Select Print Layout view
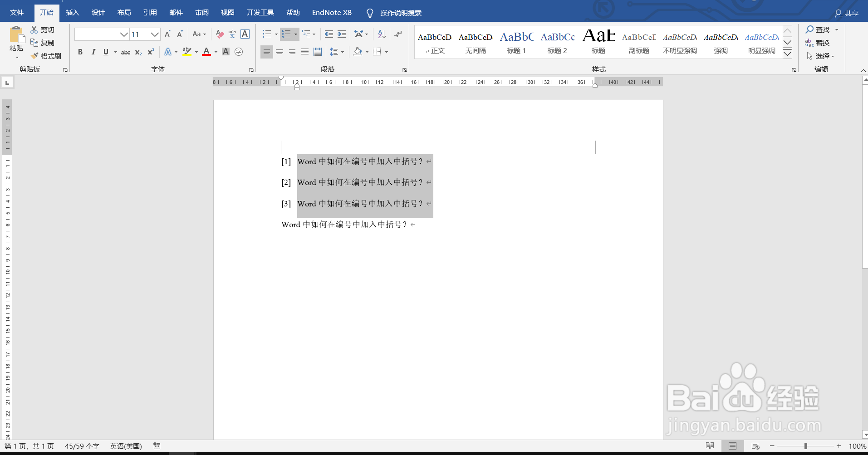This screenshot has height=455, width=868. pos(732,446)
